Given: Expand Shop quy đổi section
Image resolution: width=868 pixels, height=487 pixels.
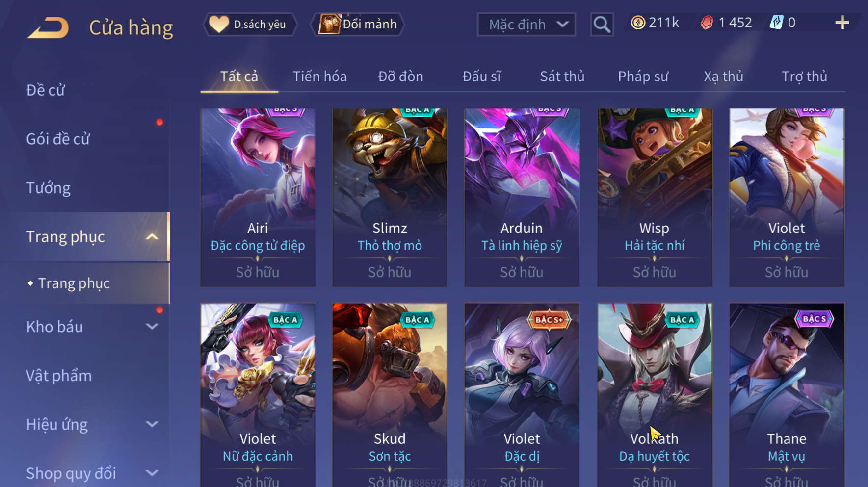Looking at the screenshot, I should click(152, 473).
